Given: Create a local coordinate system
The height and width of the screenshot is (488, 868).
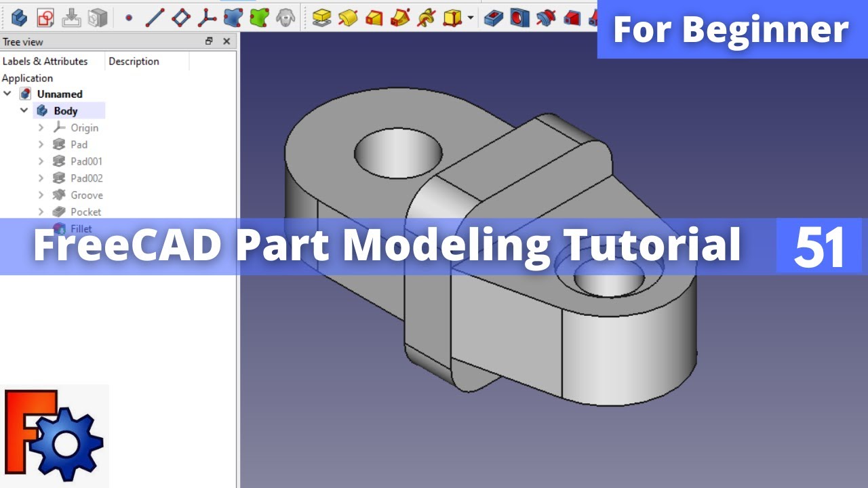Looking at the screenshot, I should [207, 18].
